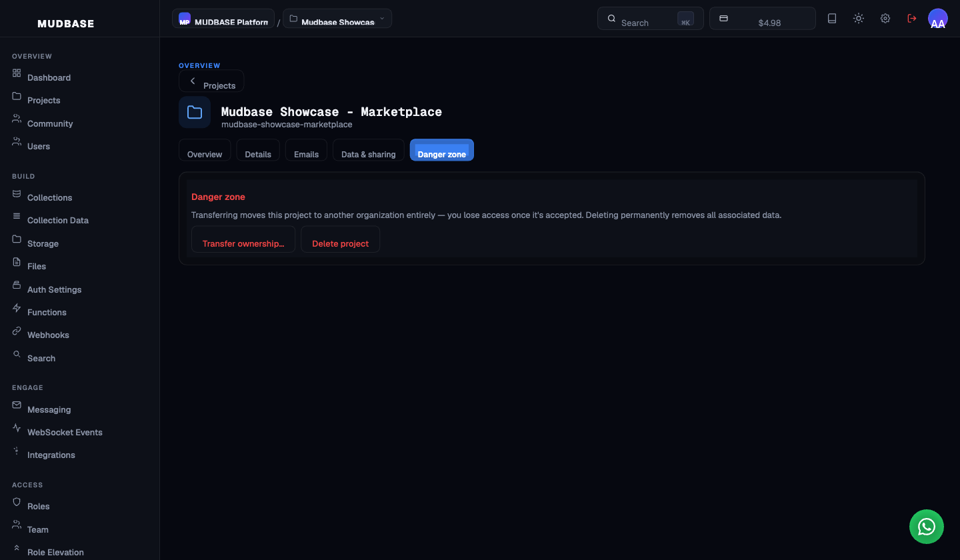Open the Data & sharing tab
The width and height of the screenshot is (960, 560).
point(369,150)
